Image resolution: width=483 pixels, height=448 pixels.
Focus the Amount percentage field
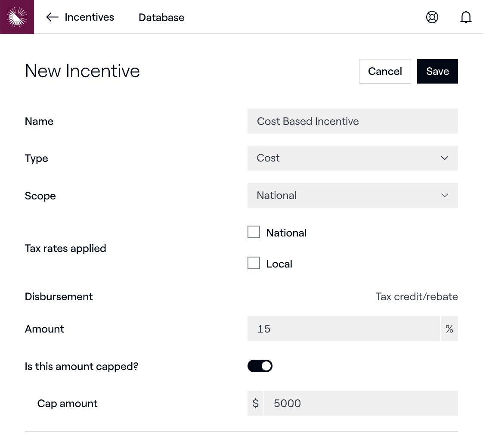344,329
